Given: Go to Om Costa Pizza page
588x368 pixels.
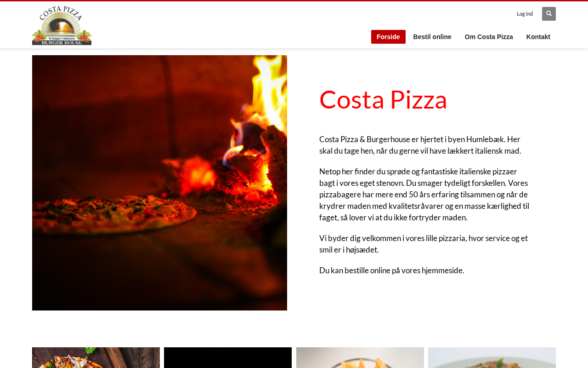Looking at the screenshot, I should [x=489, y=37].
